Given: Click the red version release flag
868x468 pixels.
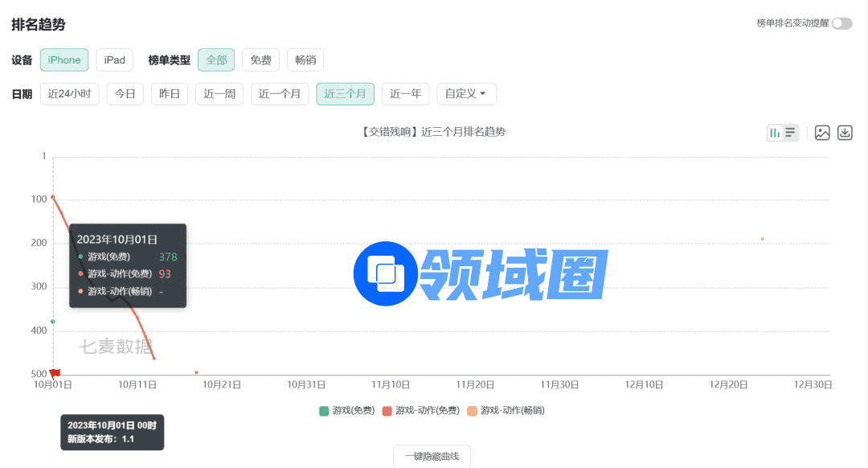Looking at the screenshot, I should [55, 372].
